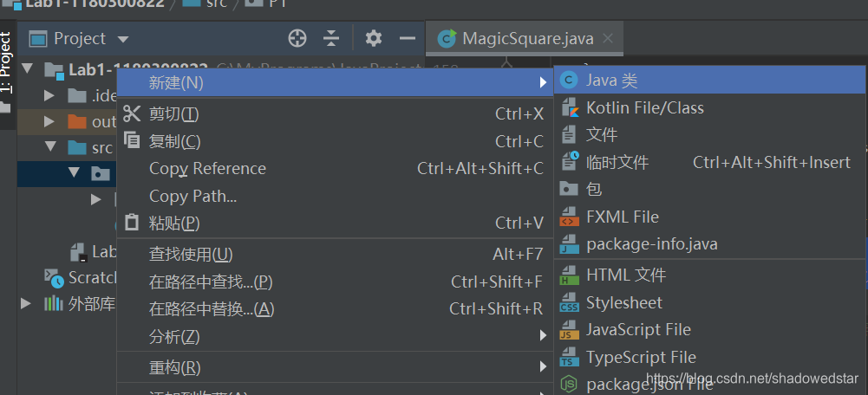Open the Project view dropdown
This screenshot has height=395, width=868.
123,39
